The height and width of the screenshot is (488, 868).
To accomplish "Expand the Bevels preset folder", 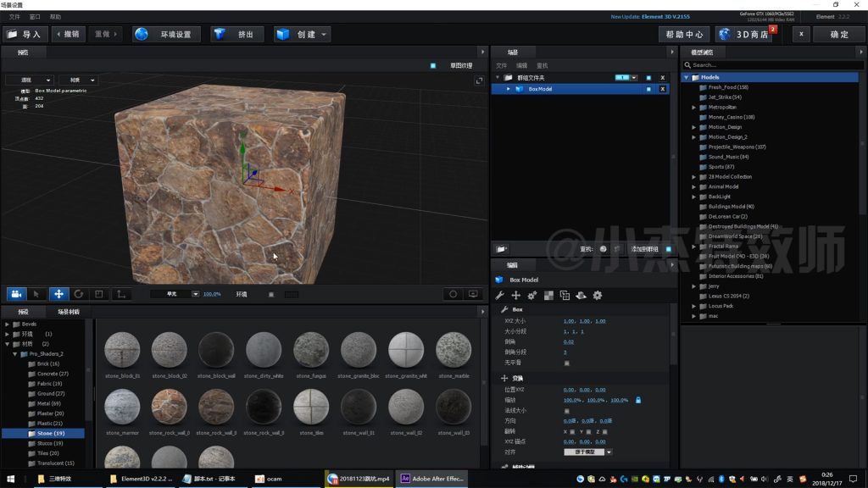I will coord(8,324).
